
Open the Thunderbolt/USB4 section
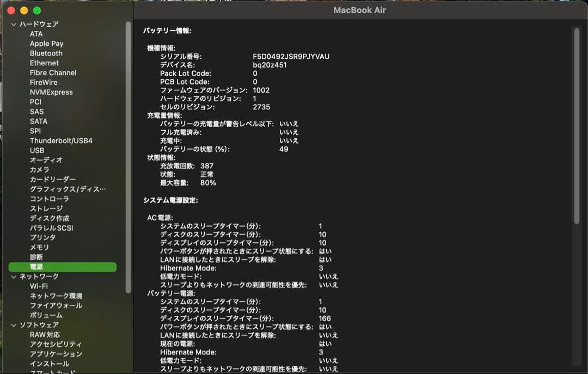[x=62, y=140]
